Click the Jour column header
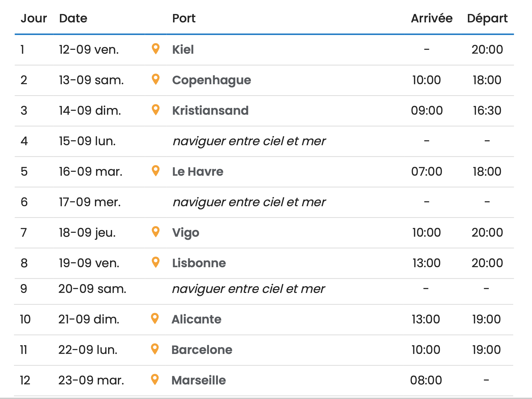This screenshot has width=532, height=399. click(x=34, y=18)
